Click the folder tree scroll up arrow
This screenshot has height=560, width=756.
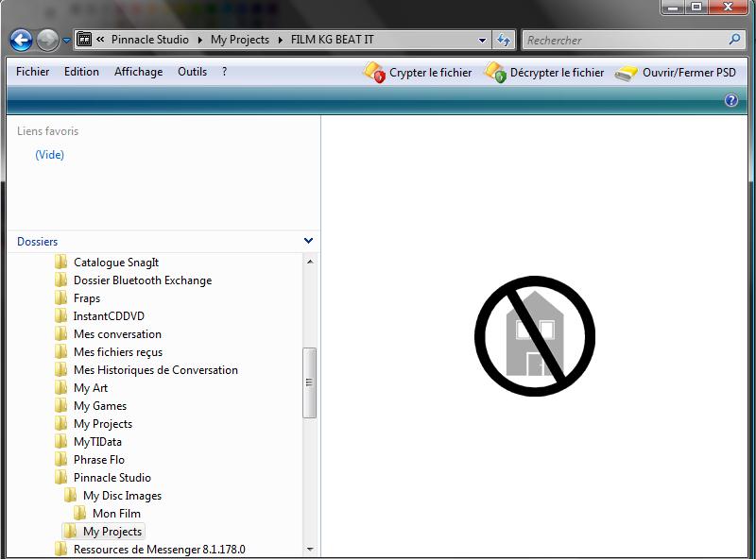pos(310,262)
